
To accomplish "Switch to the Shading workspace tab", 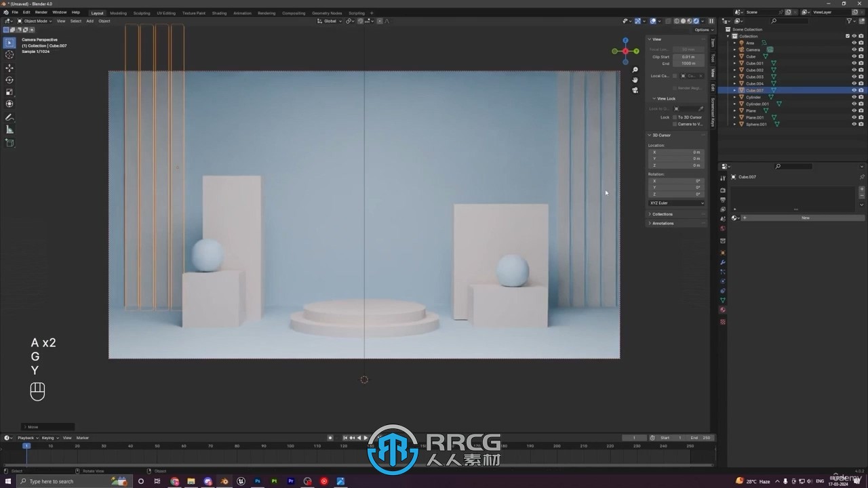I will [x=219, y=13].
